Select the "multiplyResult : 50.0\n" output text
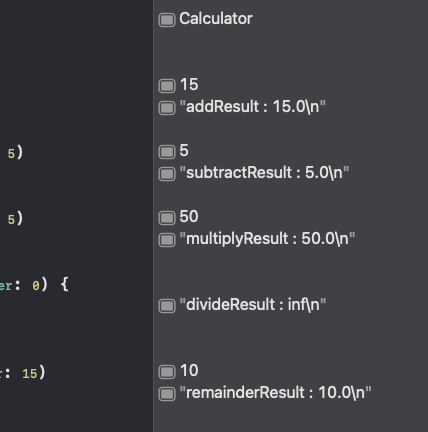428x432 pixels. [267, 239]
